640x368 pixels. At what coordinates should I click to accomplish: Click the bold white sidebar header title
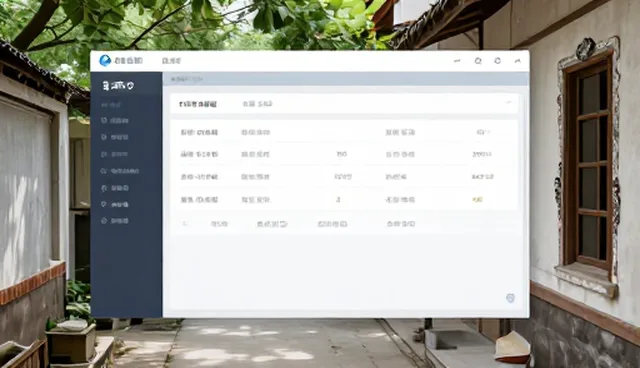118,86
